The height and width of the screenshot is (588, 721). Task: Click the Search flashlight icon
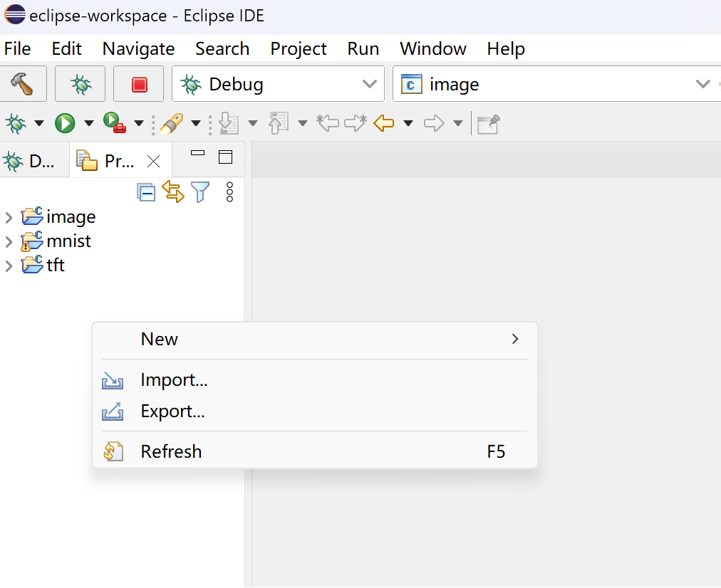tap(172, 123)
